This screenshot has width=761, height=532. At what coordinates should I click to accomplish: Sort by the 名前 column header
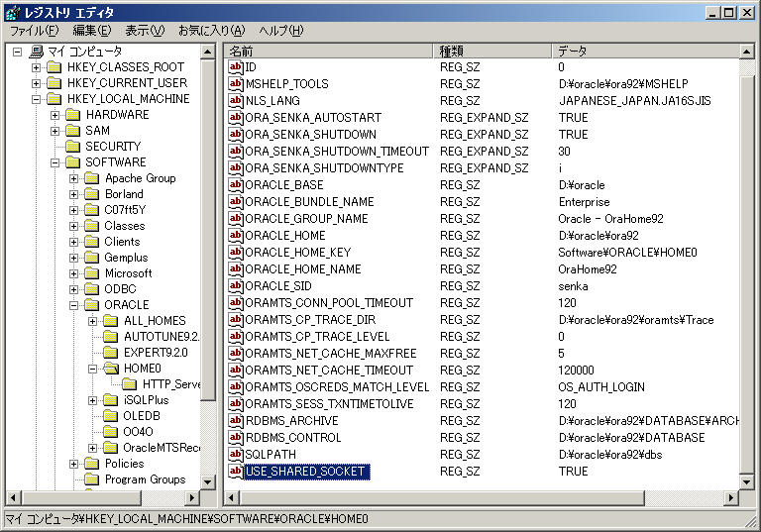(x=329, y=51)
